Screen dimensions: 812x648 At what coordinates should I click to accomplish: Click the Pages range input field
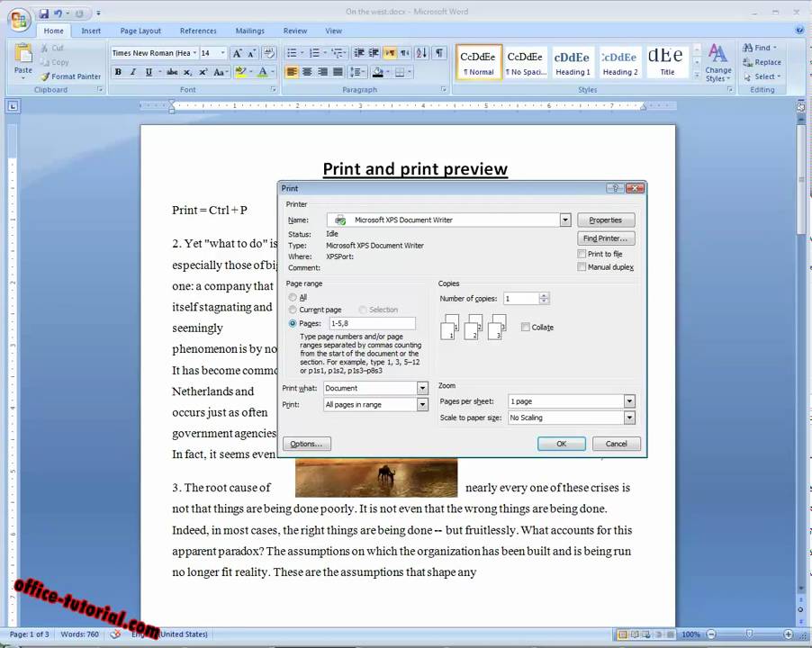[372, 323]
